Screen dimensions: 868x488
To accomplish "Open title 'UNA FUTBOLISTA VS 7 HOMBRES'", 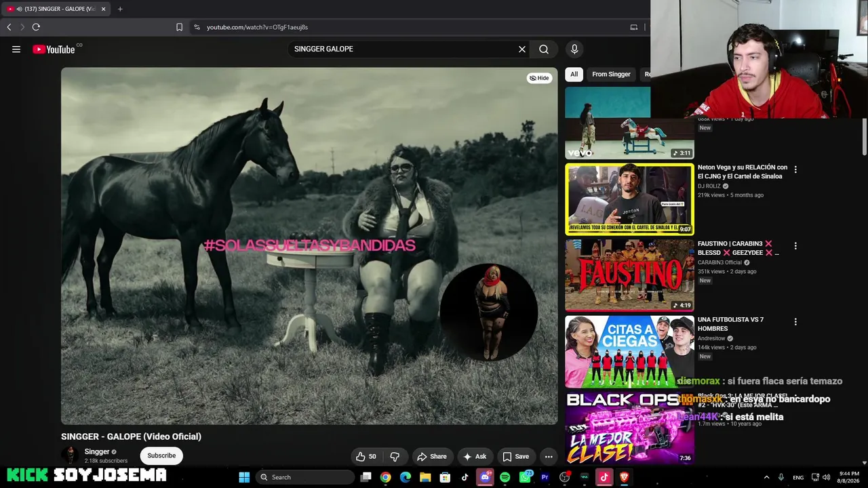I will coord(730,324).
